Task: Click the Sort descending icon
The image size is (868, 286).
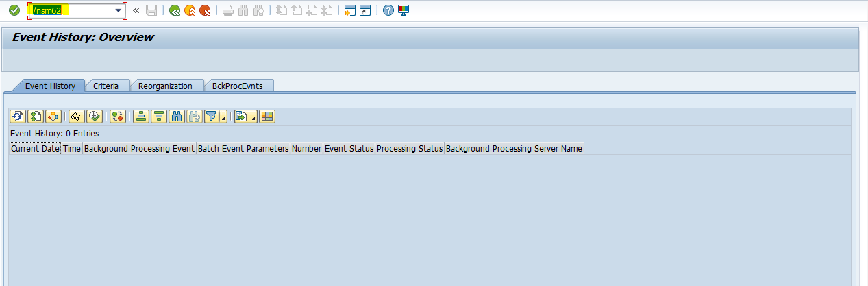Action: tap(158, 117)
